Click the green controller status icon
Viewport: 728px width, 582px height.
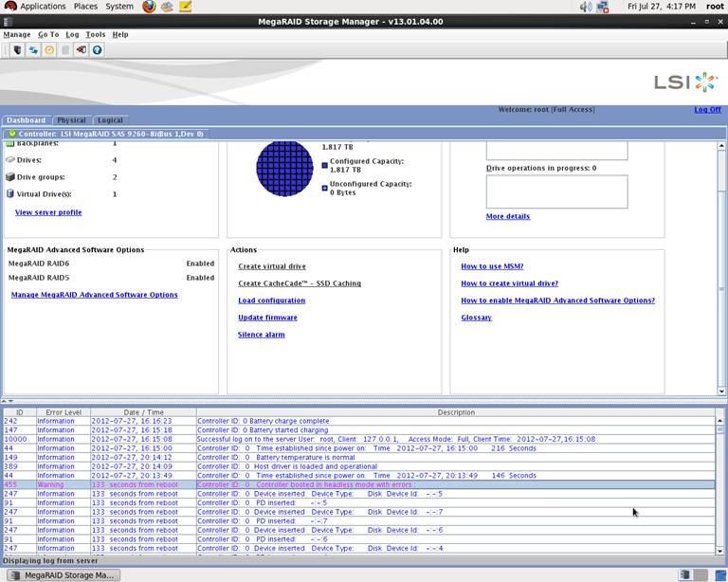[x=12, y=134]
